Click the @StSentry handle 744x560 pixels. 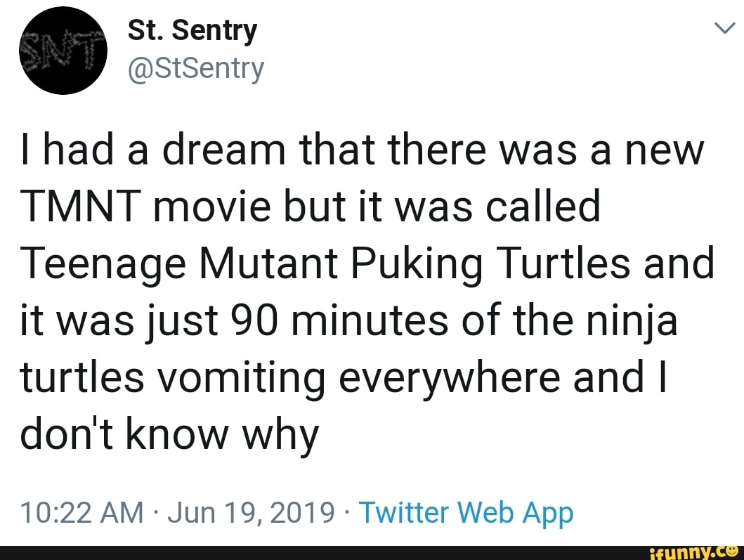point(194,68)
